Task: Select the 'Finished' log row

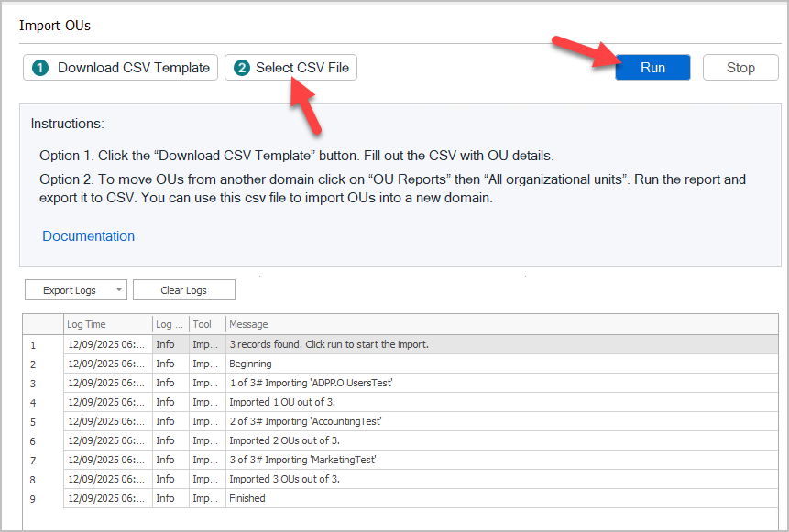Action: 247,498
